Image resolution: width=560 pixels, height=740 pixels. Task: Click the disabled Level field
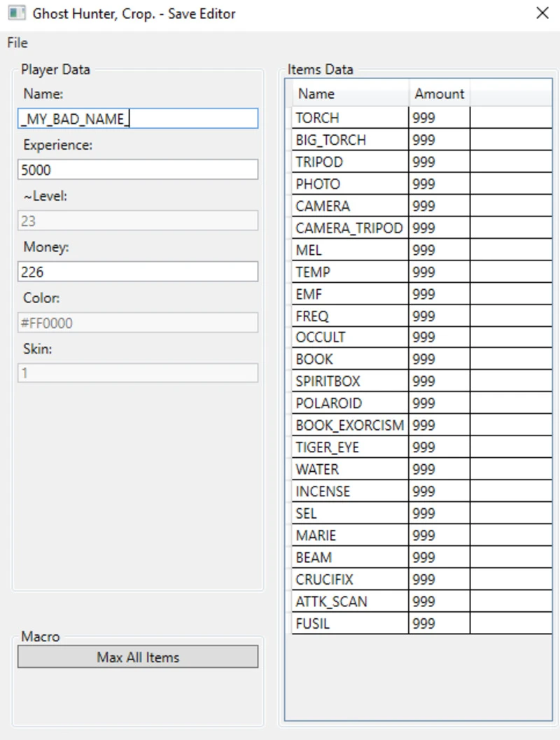[138, 221]
